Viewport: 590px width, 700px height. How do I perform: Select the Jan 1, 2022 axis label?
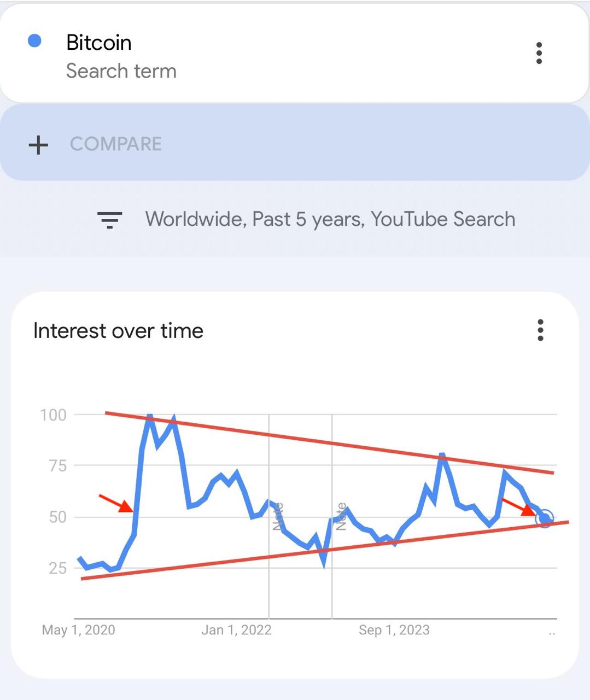coord(236,630)
